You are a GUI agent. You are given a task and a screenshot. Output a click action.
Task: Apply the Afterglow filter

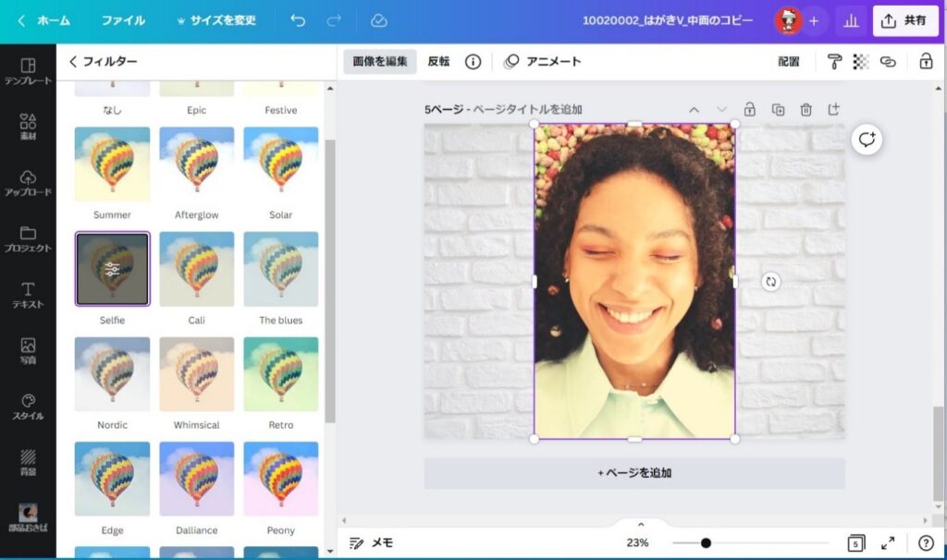click(x=196, y=164)
